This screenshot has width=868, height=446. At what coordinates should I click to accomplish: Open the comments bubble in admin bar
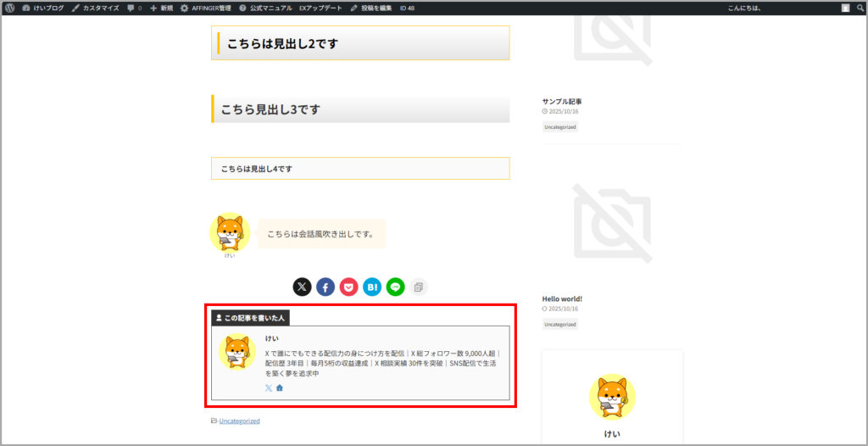tap(134, 8)
